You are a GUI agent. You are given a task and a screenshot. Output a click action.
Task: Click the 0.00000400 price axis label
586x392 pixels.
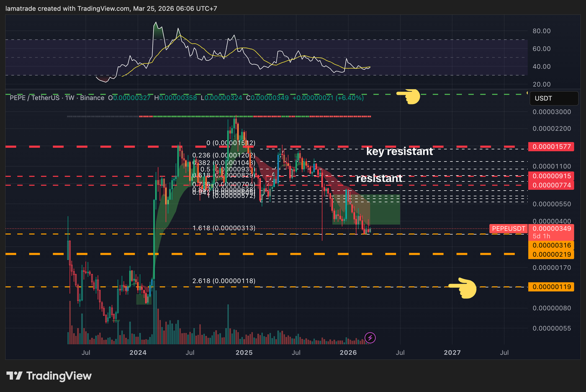pyautogui.click(x=551, y=221)
